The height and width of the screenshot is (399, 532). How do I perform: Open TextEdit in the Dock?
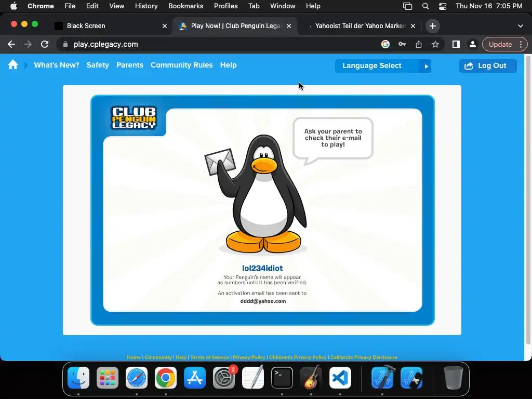pyautogui.click(x=253, y=378)
